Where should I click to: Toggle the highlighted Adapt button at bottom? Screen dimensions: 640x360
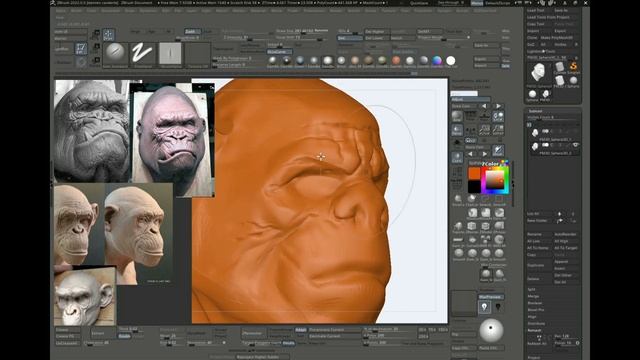[300, 330]
